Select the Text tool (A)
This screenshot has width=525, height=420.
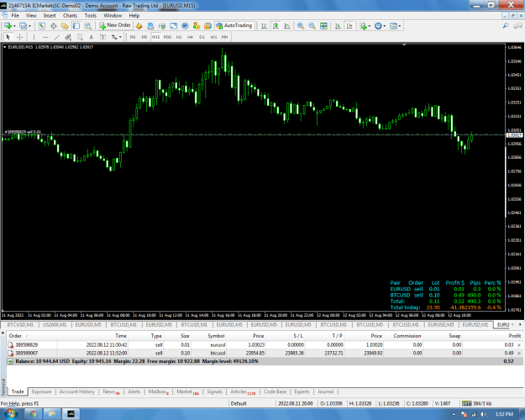[x=91, y=37]
